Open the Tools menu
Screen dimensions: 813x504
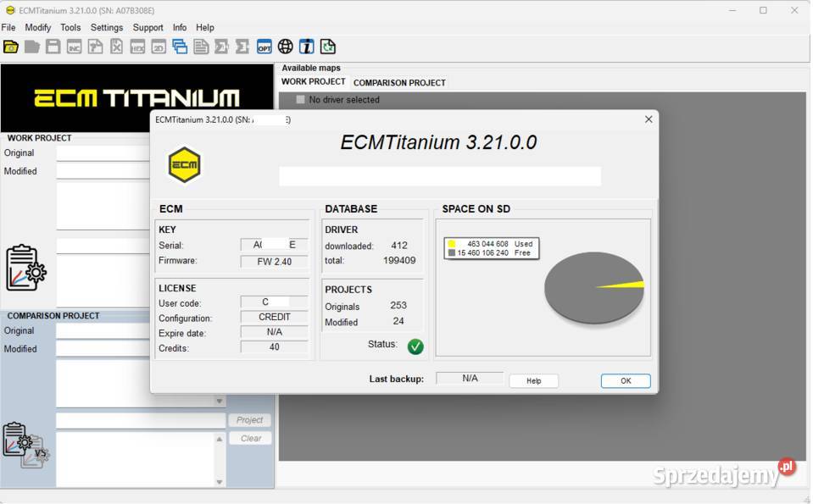[70, 27]
